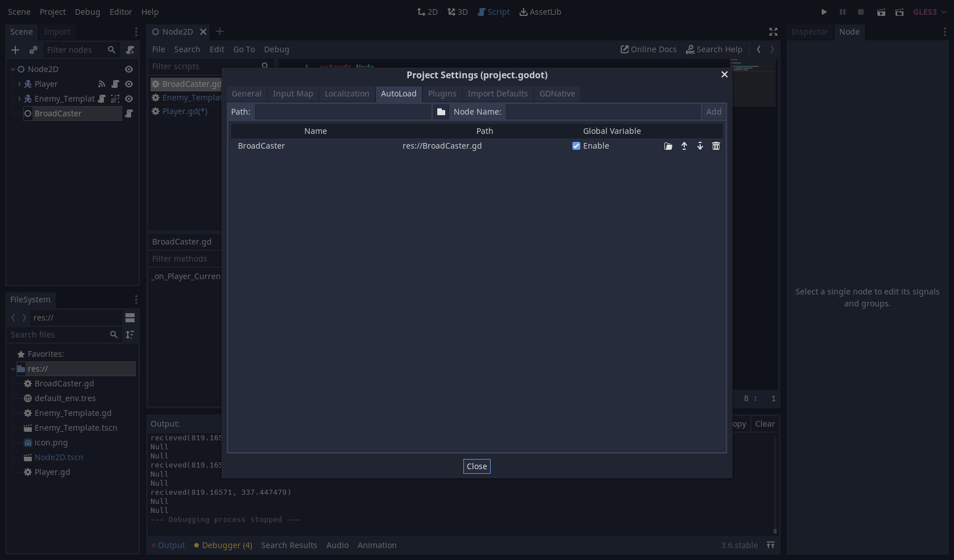Click the Add autoload button
The height and width of the screenshot is (560, 954).
click(x=714, y=112)
